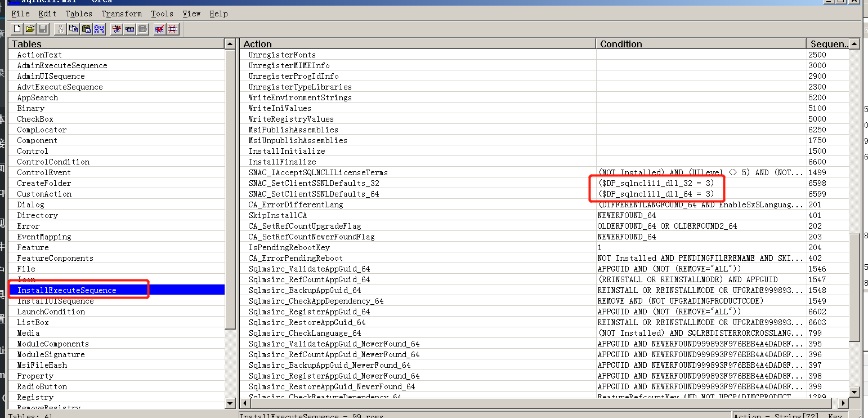Open the Tables menu
Image resolution: width=868 pixels, height=418 pixels.
pyautogui.click(x=79, y=14)
